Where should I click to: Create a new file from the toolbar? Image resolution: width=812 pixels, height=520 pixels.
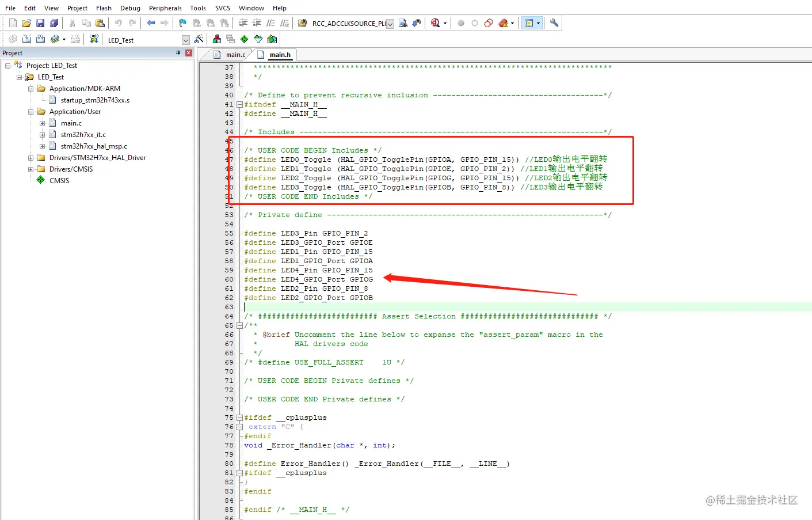[13, 23]
